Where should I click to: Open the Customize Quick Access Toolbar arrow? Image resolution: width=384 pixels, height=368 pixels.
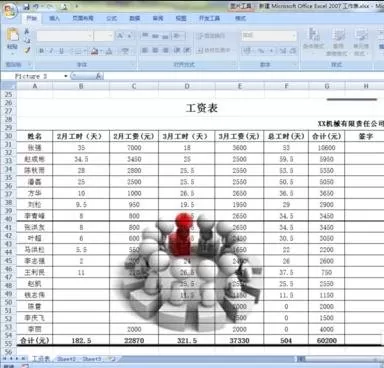pos(77,7)
